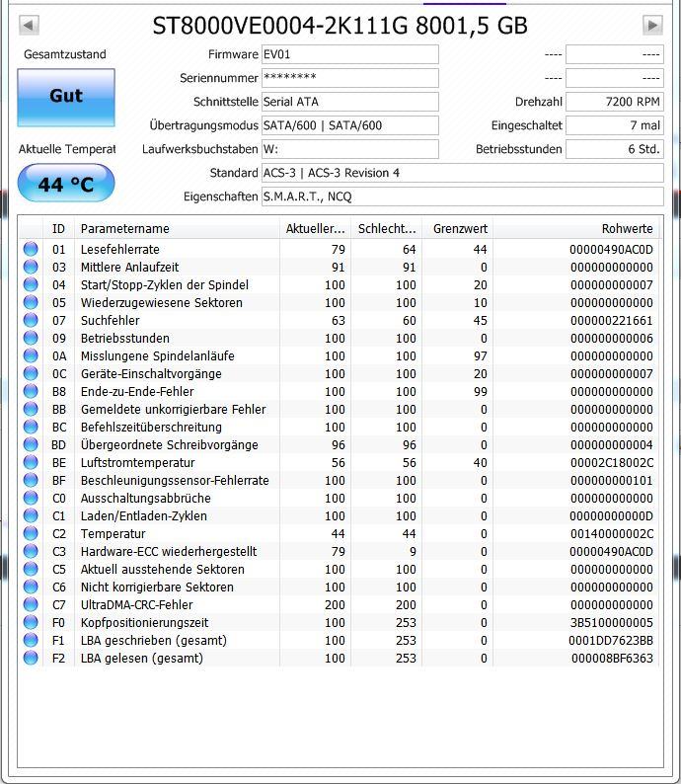This screenshot has height=784, width=681.
Task: Click status icon for Beschleunigungssensor-Fehlerrate row
Action: coord(31,480)
